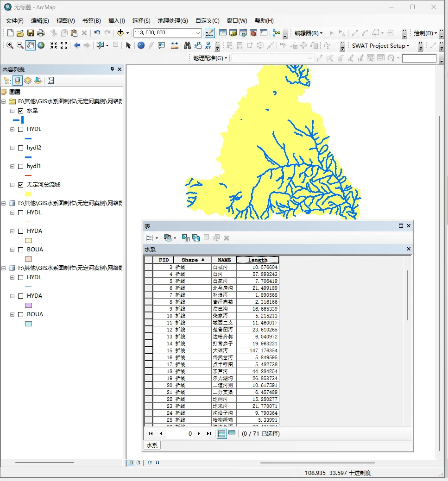Collapse the hydl1 layer legend
448x481 pixels.
pos(13,166)
